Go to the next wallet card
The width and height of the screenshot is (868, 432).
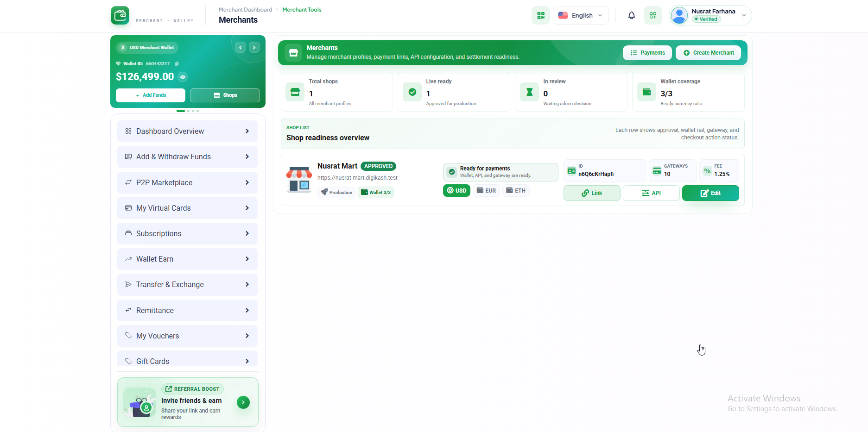[254, 47]
